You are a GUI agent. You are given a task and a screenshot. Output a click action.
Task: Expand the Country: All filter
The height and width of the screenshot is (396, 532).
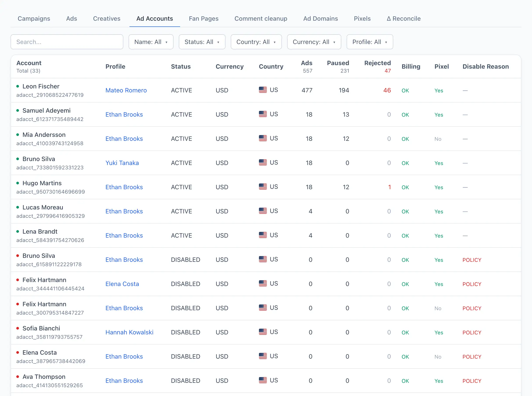coord(256,42)
